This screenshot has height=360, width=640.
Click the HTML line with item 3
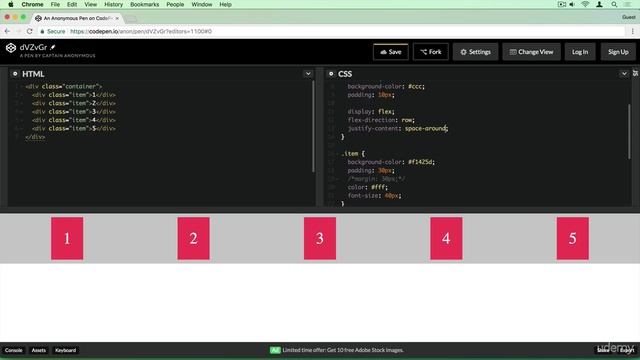74,112
